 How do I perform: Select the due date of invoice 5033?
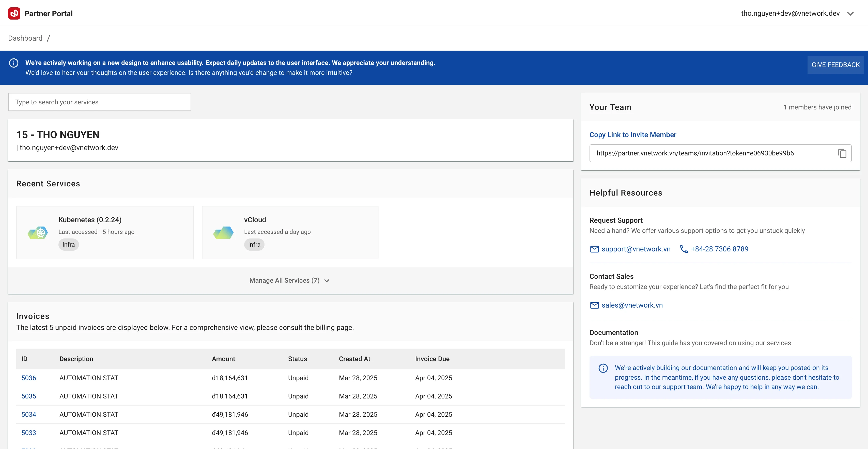434,433
